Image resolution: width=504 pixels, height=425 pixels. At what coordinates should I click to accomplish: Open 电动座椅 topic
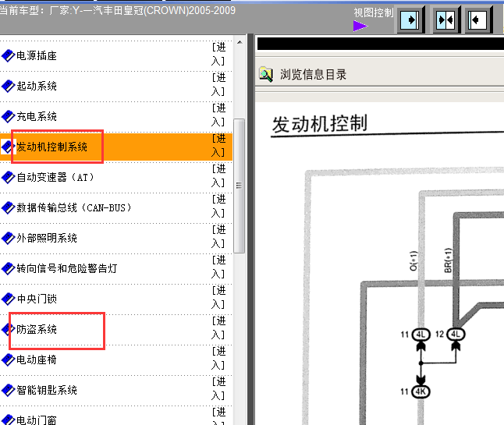point(37,359)
